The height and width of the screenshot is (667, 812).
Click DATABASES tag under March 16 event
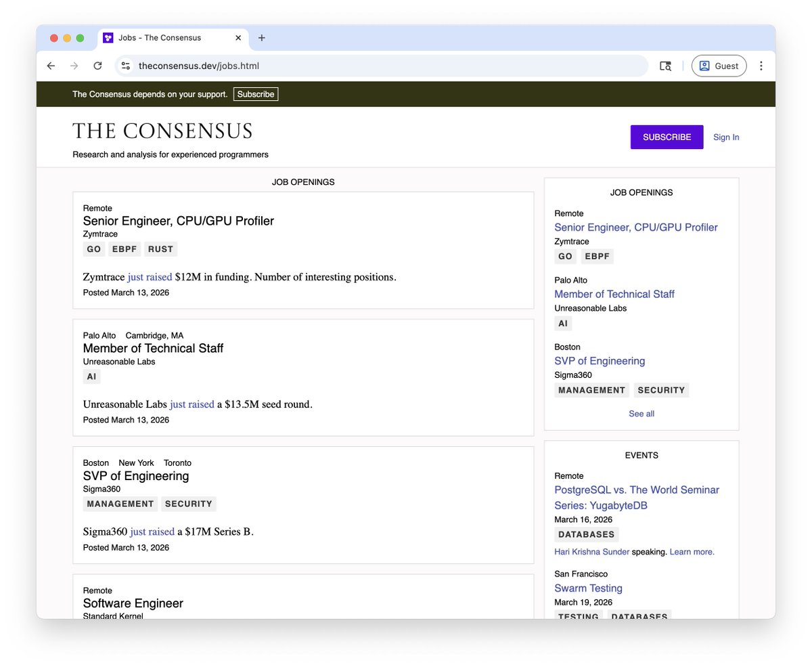(x=587, y=535)
